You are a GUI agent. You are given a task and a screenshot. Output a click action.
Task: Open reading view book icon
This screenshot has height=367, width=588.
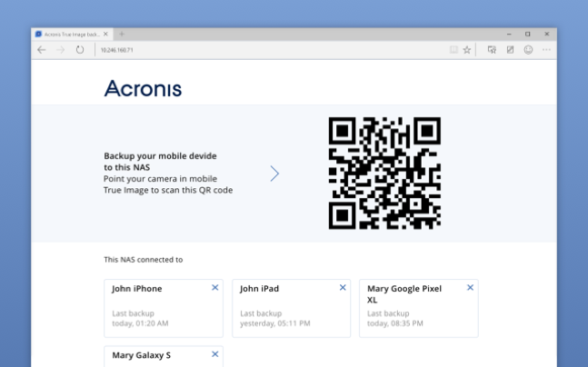click(453, 50)
